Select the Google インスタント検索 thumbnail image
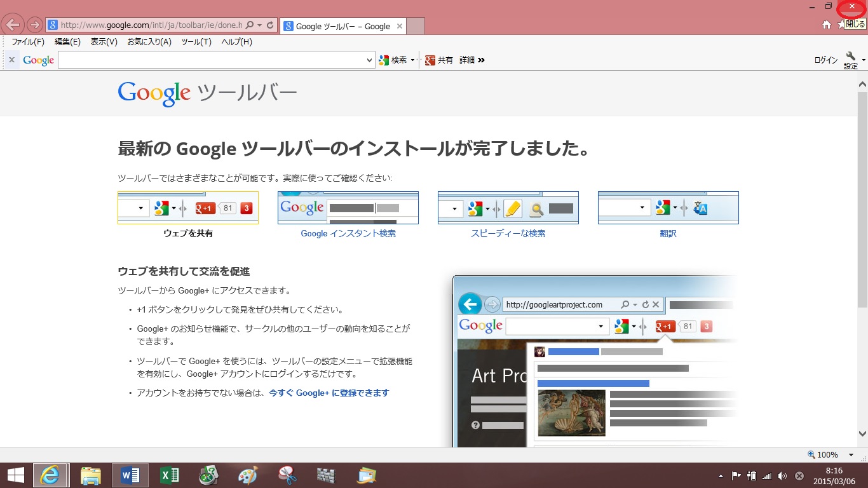This screenshot has width=868, height=488. [x=348, y=208]
